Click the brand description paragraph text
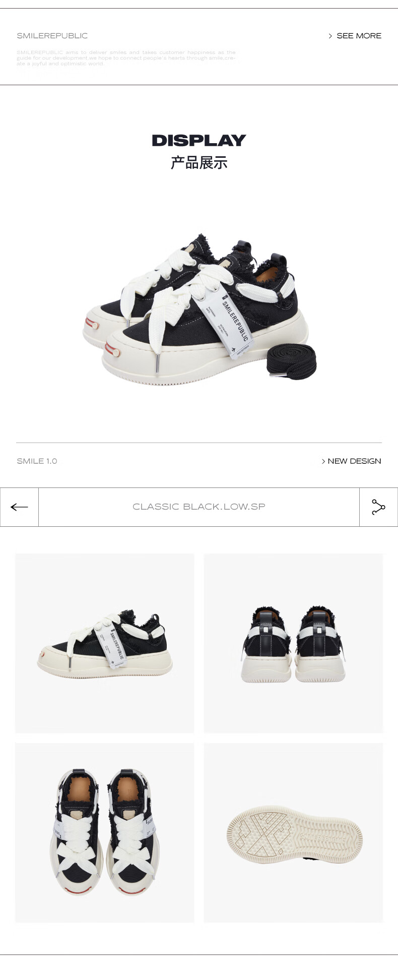398x980 pixels. (126, 58)
